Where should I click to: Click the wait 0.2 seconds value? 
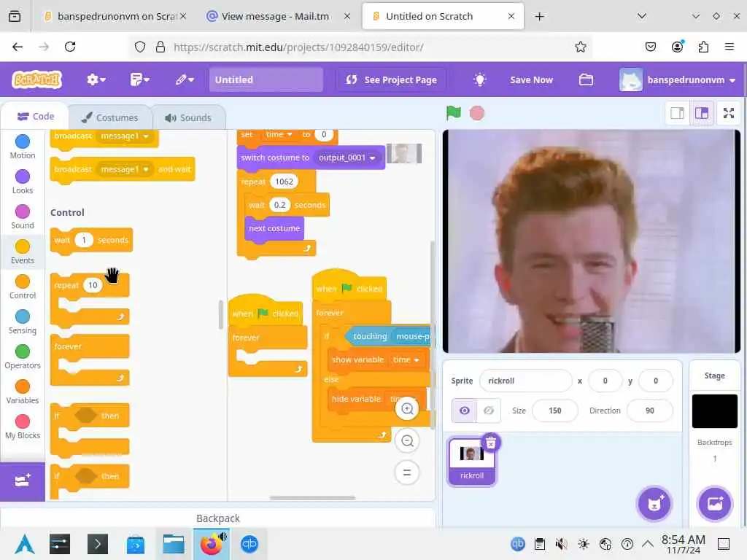pyautogui.click(x=279, y=205)
